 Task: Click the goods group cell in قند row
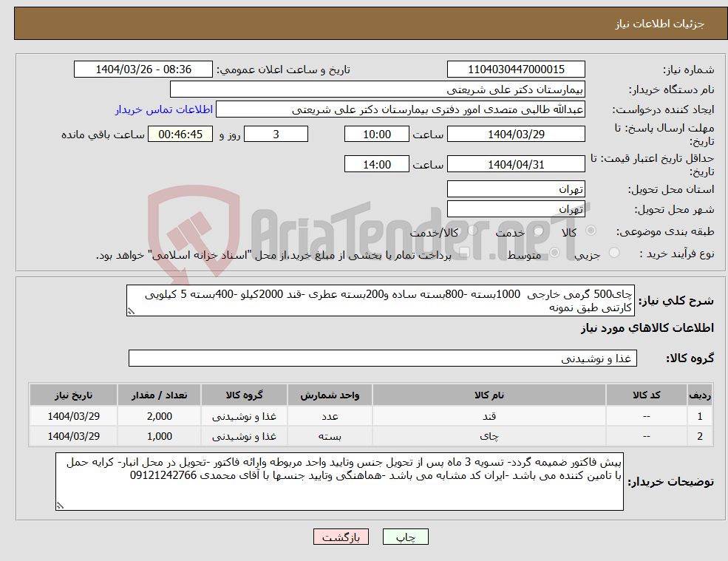click(x=244, y=416)
